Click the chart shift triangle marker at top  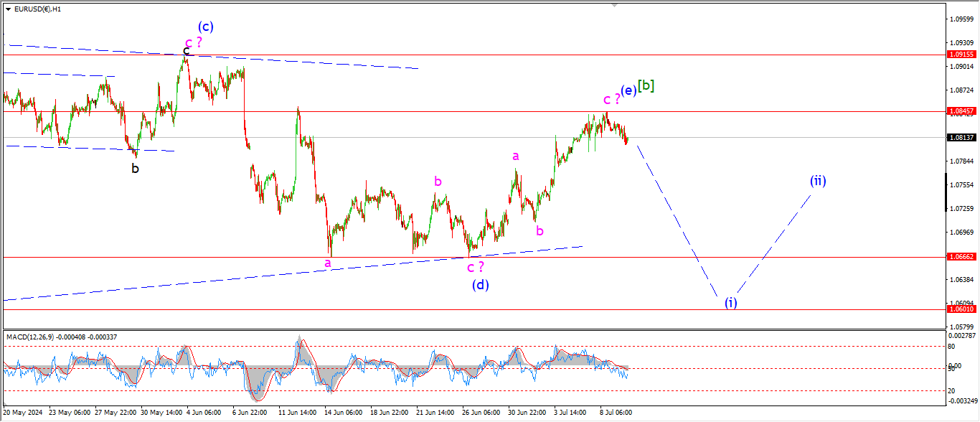pyautogui.click(x=614, y=4)
